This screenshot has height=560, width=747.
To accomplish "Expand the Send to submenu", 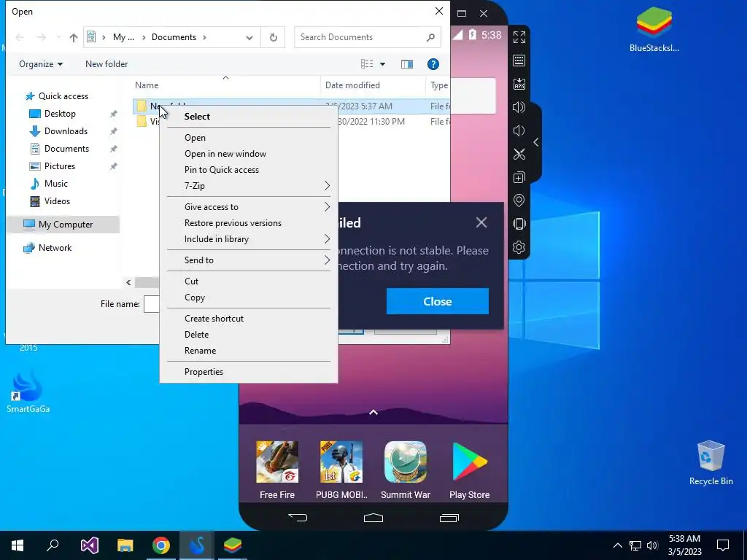I will pos(249,260).
